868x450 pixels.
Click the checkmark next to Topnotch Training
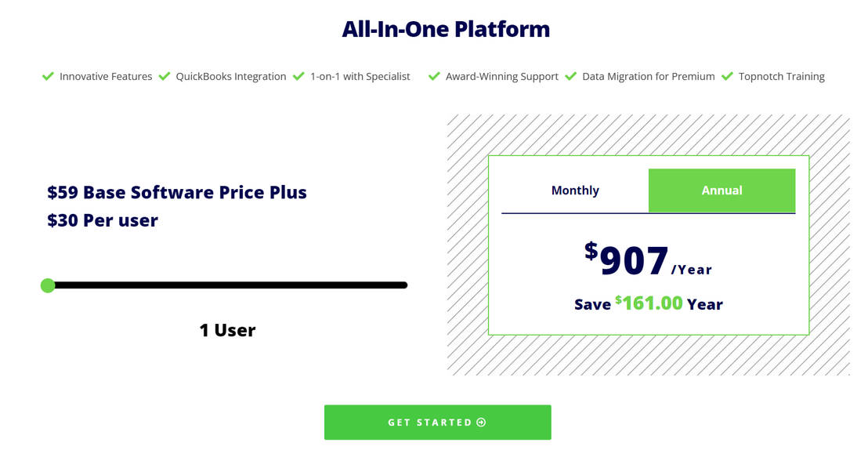click(727, 76)
